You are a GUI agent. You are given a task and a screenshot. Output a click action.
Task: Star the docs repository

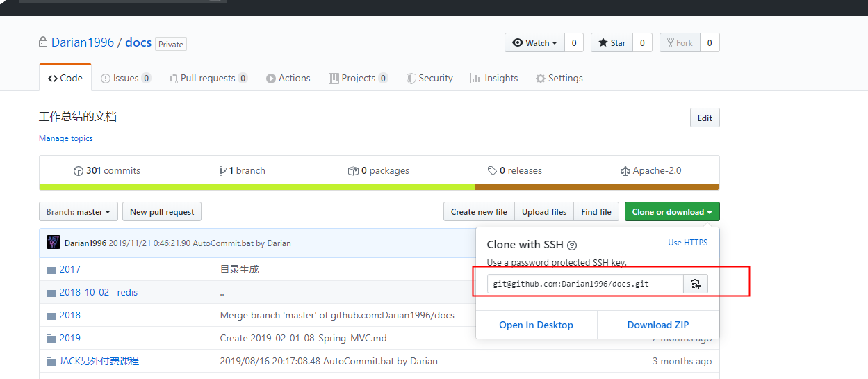pyautogui.click(x=612, y=43)
